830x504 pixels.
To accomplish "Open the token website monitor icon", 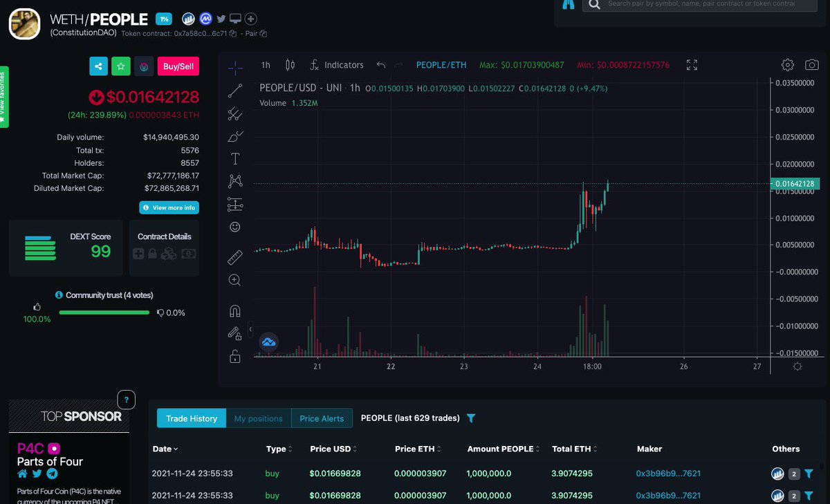I will [x=236, y=19].
